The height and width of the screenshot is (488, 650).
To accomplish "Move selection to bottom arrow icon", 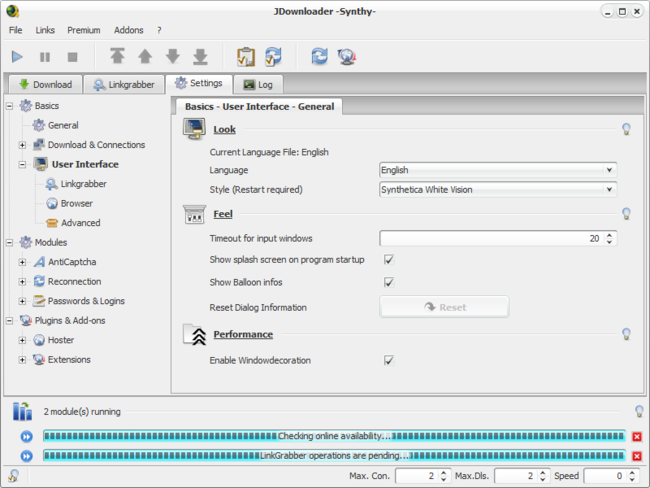I will (x=200, y=57).
